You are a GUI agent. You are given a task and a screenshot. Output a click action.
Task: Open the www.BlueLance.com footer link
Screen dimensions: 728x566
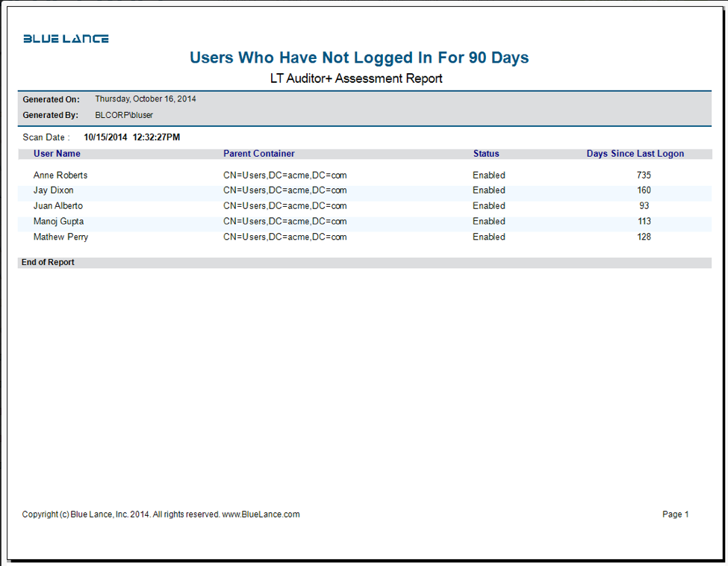261,514
